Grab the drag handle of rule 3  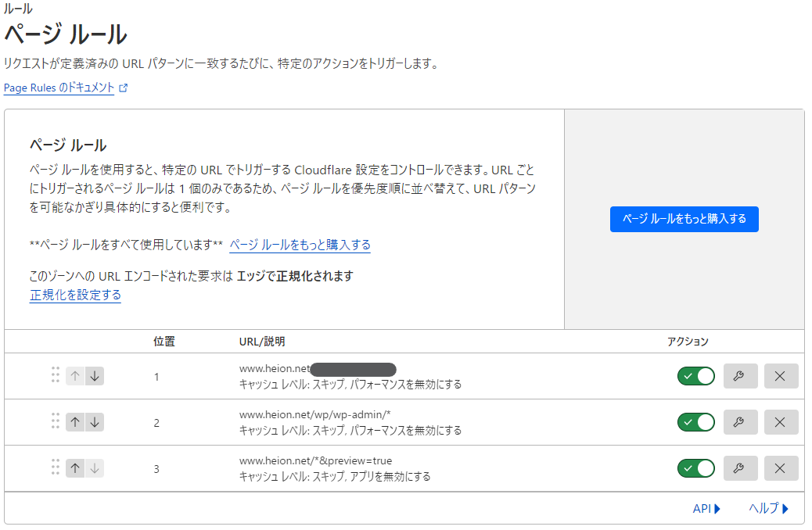pos(56,467)
